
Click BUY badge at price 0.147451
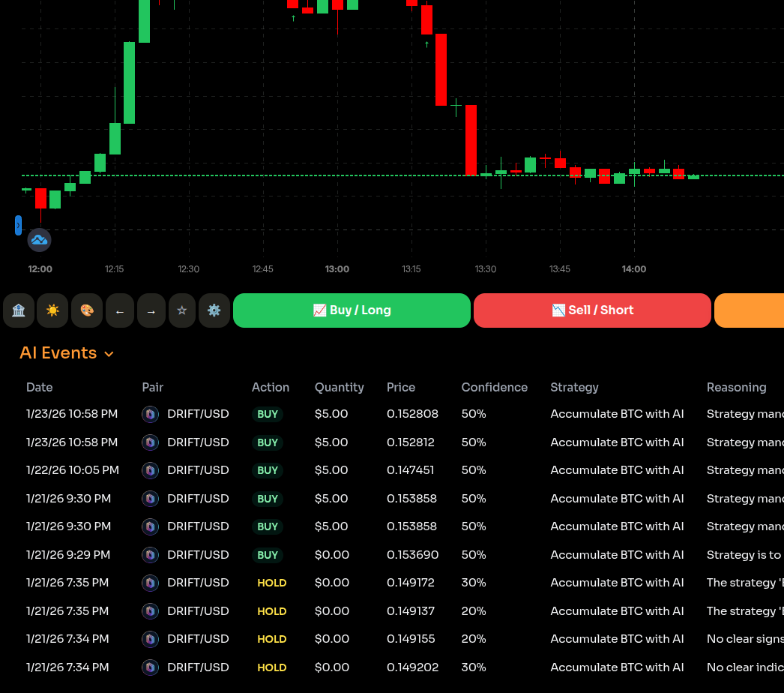(268, 470)
